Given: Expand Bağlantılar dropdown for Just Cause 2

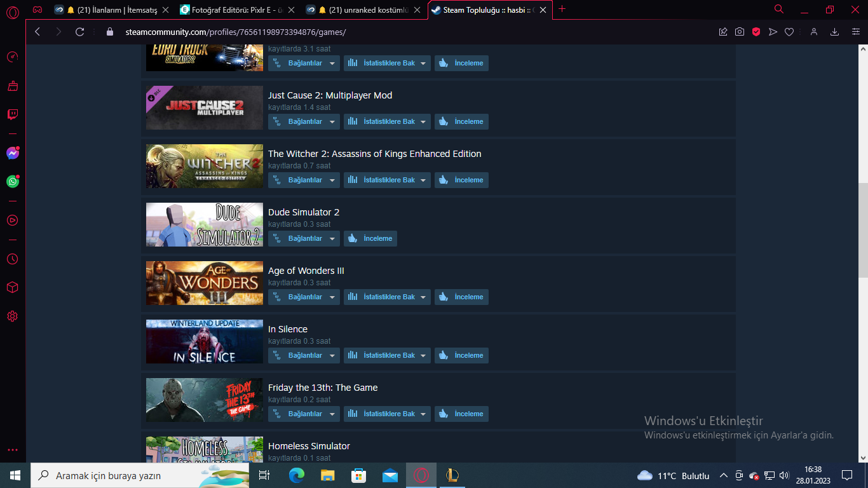Looking at the screenshot, I should click(x=304, y=121).
